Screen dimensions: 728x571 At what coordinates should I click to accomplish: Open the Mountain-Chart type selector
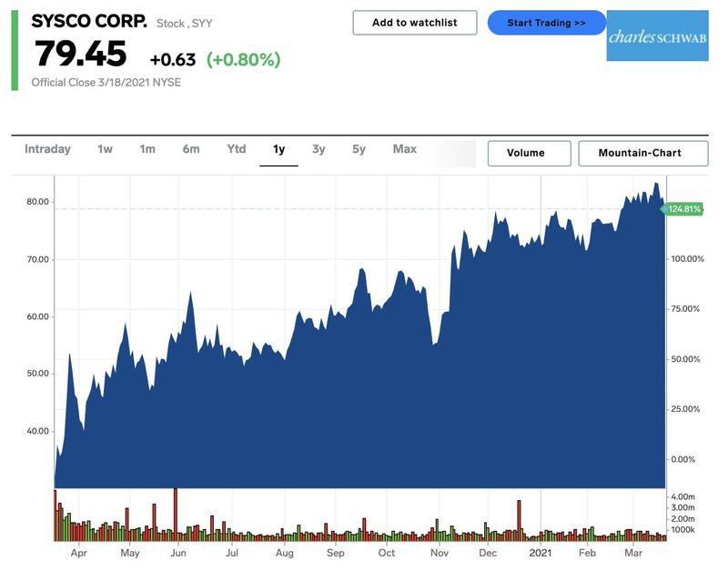pos(643,153)
